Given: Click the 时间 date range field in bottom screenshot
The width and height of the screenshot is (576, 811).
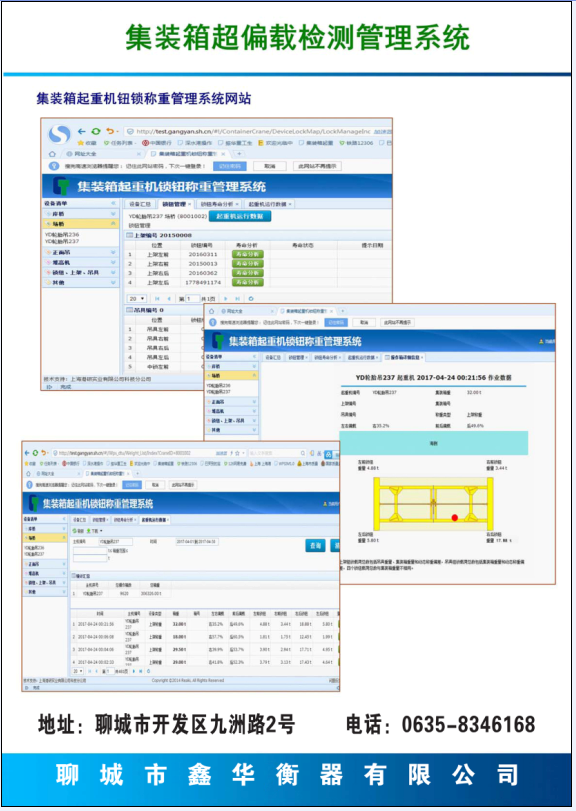Looking at the screenshot, I should [196, 542].
